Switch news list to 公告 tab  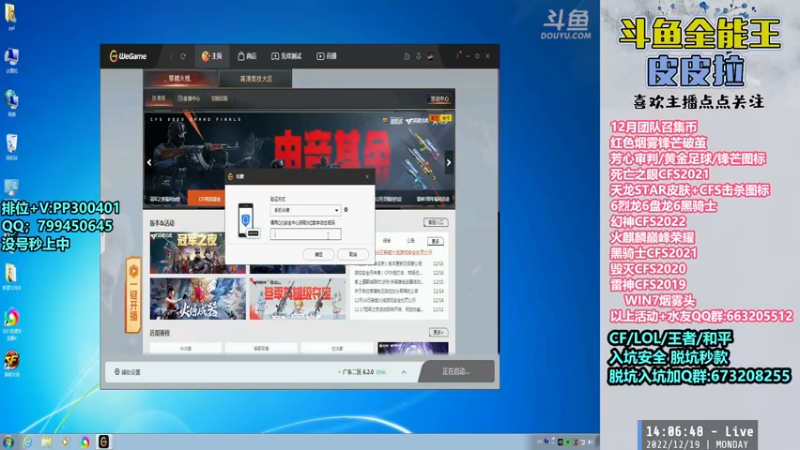[x=411, y=241]
